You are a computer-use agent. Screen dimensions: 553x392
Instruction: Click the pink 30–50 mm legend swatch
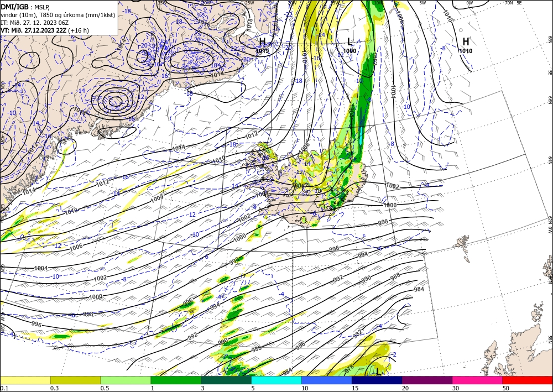pyautogui.click(x=478, y=380)
